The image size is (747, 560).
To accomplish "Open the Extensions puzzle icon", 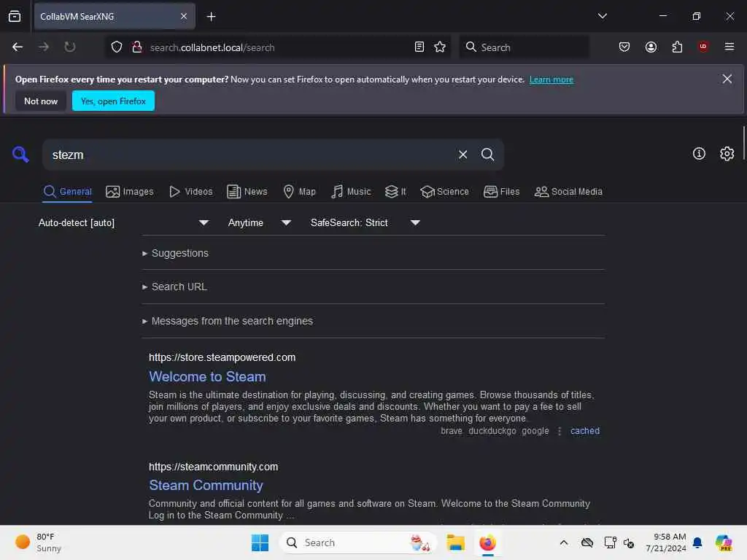I will 677,47.
